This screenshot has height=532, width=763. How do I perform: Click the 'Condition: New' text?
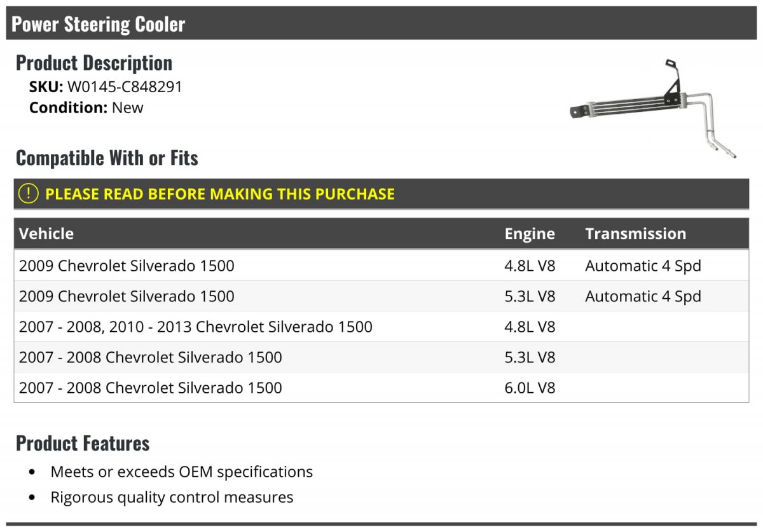pyautogui.click(x=86, y=107)
